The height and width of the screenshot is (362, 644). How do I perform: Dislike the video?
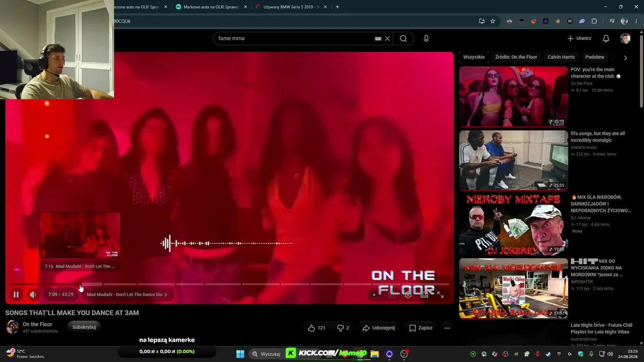tap(343, 328)
